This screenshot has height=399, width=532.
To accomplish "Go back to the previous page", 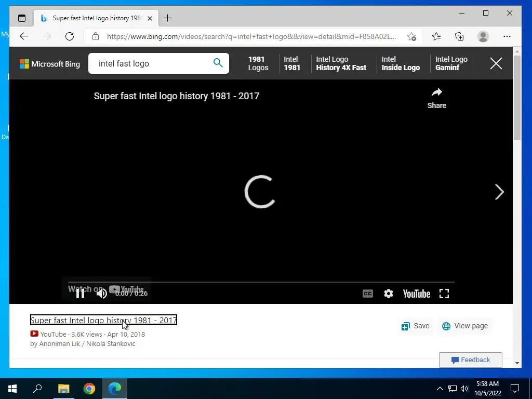I will click(x=24, y=36).
